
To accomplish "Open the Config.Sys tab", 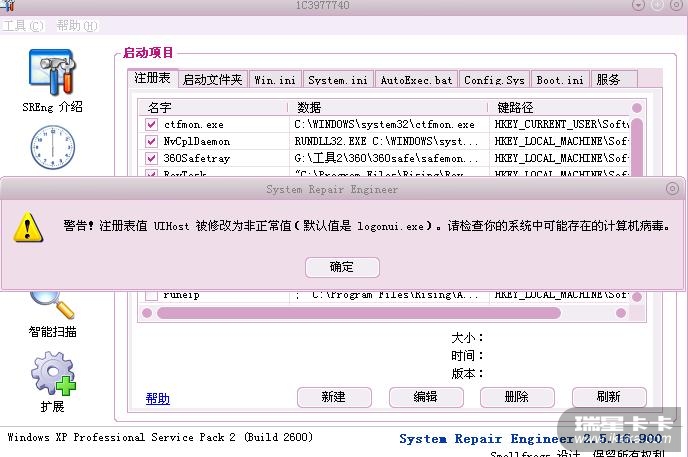I will click(494, 79).
